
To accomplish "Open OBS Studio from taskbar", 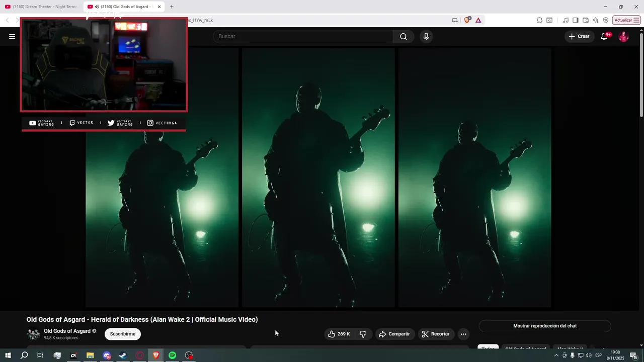I will 189,355.
